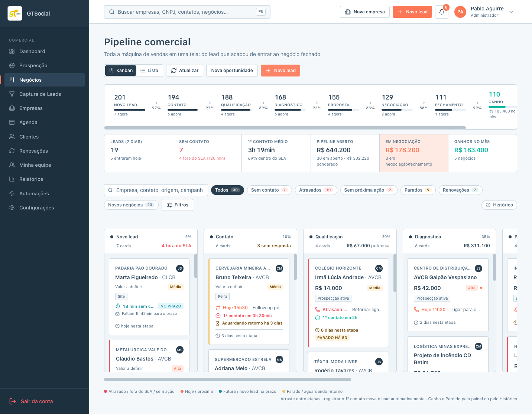
Task: Click the Nova oportunidade button
Action: (x=232, y=71)
